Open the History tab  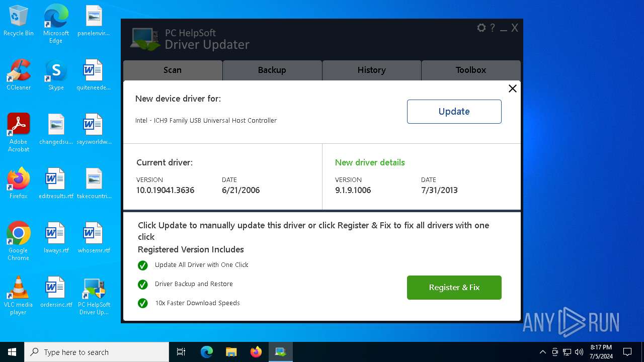point(372,70)
